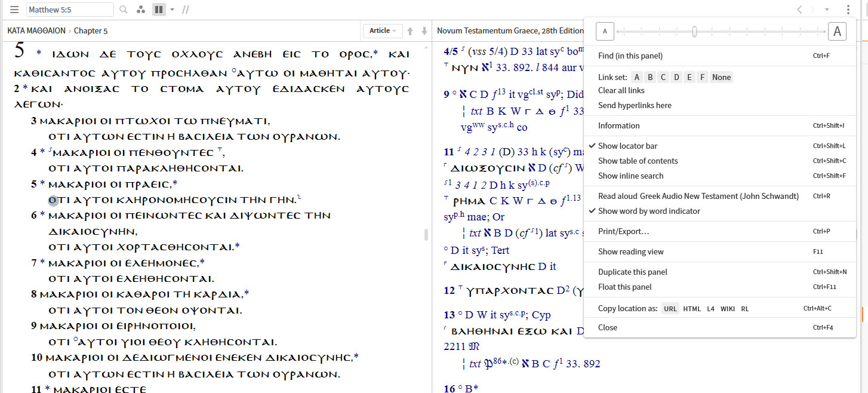
Task: Set link set to None
Action: [x=722, y=77]
